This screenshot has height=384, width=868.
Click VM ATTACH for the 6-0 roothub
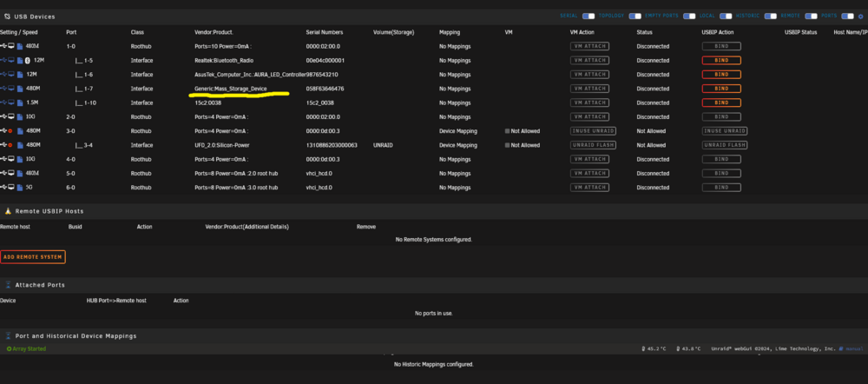coord(589,188)
